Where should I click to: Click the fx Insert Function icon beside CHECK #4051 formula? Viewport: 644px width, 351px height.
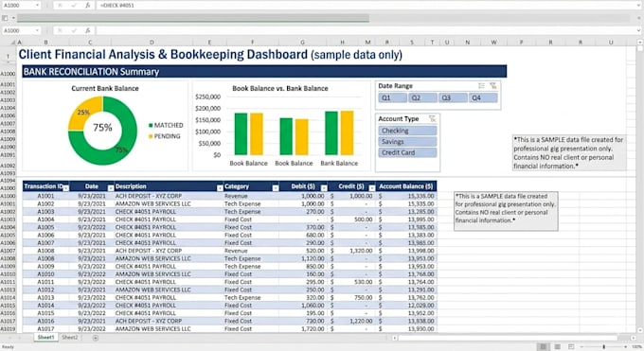(x=87, y=6)
